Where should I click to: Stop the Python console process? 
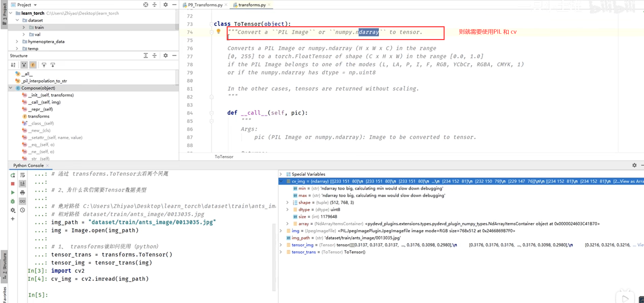pyautogui.click(x=13, y=184)
